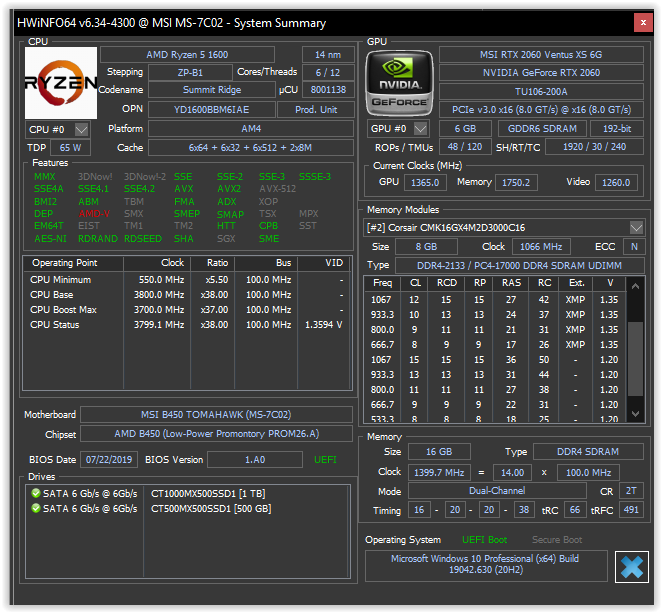Click the DDR4-2133 / PC4-17000 type field

(519, 266)
